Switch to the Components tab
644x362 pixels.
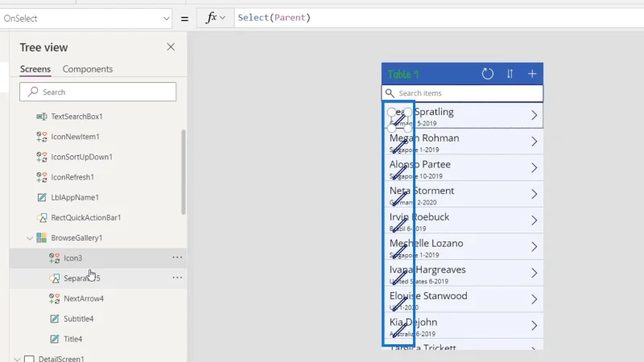(x=88, y=69)
